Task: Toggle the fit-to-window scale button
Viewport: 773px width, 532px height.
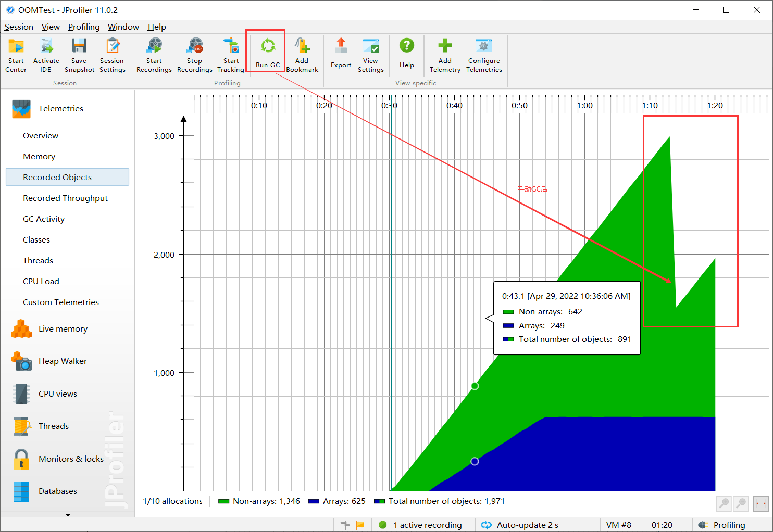Action: click(761, 503)
